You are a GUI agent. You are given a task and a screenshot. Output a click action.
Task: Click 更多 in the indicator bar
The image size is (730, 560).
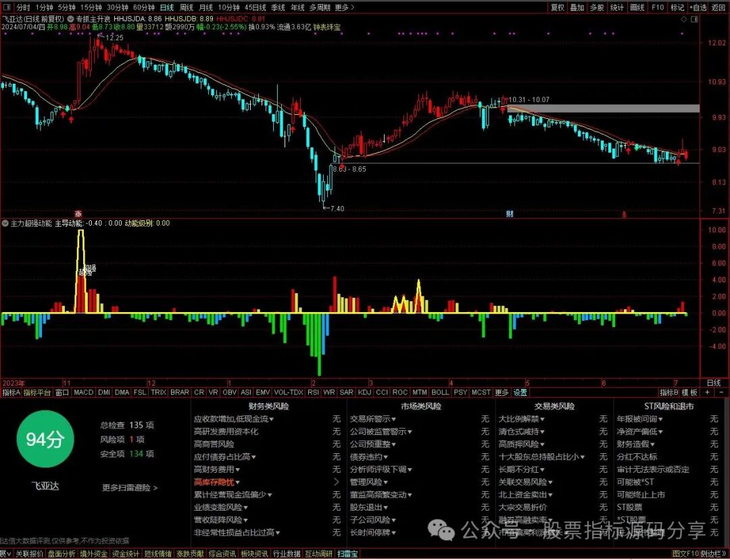502,392
